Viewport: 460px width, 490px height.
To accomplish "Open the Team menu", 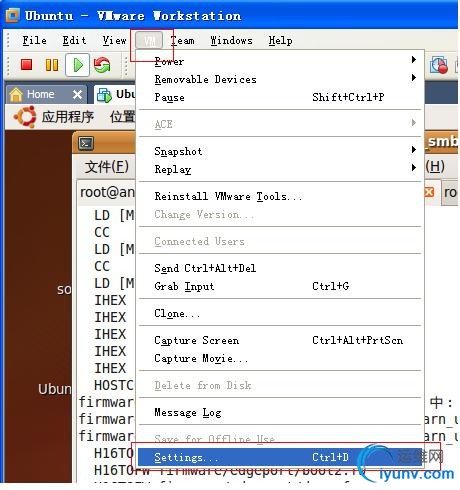I will 183,41.
